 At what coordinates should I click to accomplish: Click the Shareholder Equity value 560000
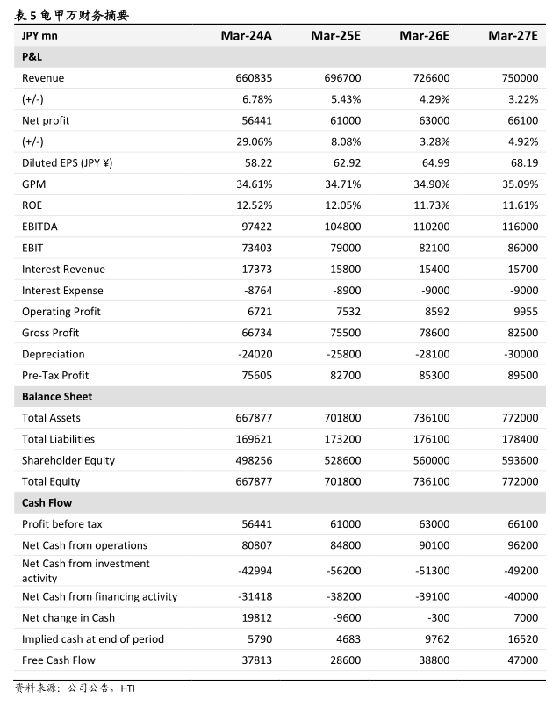431,460
